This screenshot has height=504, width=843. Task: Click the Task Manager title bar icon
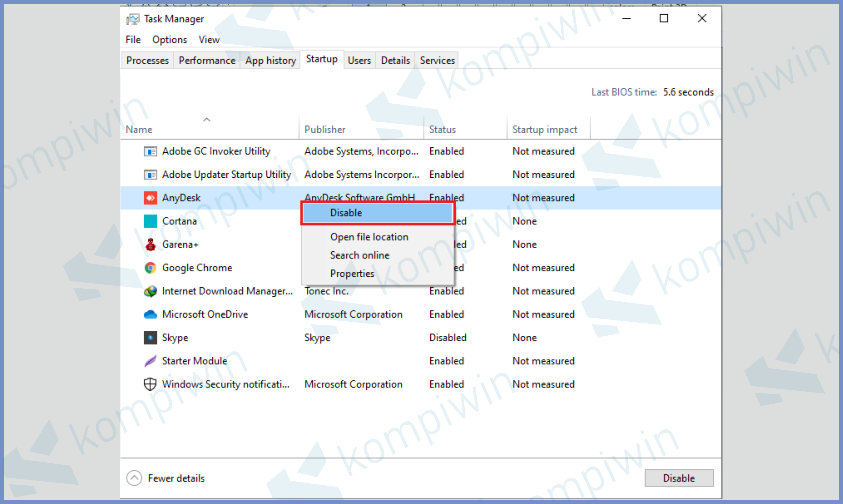point(133,19)
